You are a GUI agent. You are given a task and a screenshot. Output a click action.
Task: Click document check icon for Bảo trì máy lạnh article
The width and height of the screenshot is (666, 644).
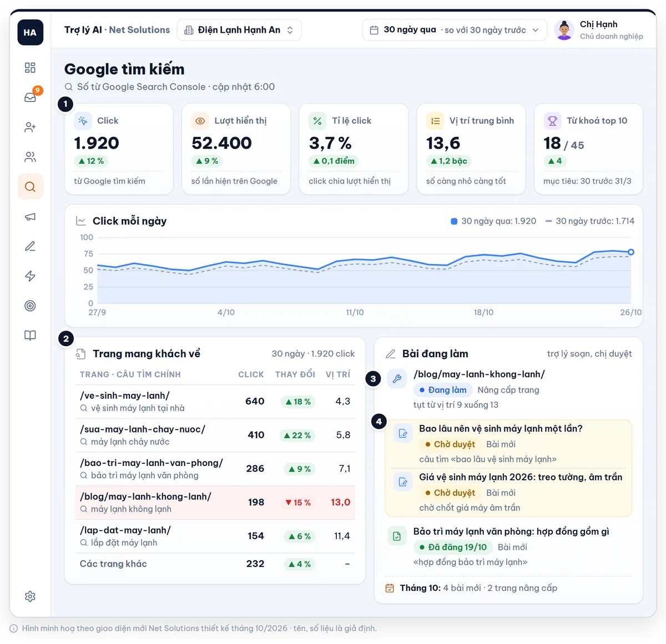pyautogui.click(x=397, y=536)
